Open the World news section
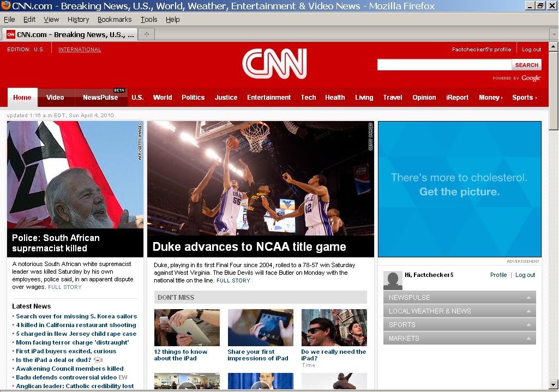This screenshot has height=392, width=559. pyautogui.click(x=163, y=97)
